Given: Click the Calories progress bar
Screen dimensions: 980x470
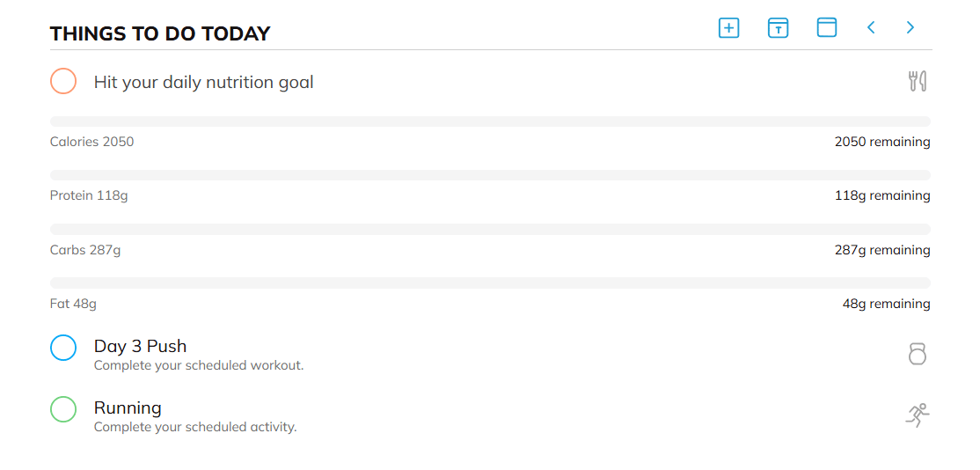Looking at the screenshot, I should click(x=490, y=121).
